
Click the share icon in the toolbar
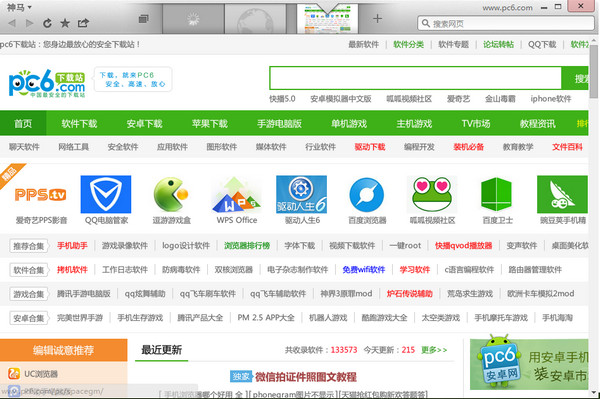click(83, 23)
